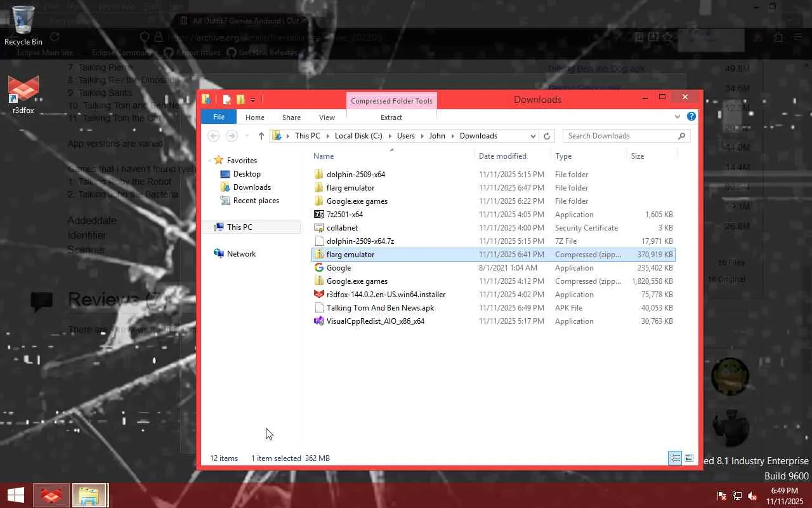Select Recent places in navigation pane
This screenshot has height=508, width=812.
pos(256,201)
